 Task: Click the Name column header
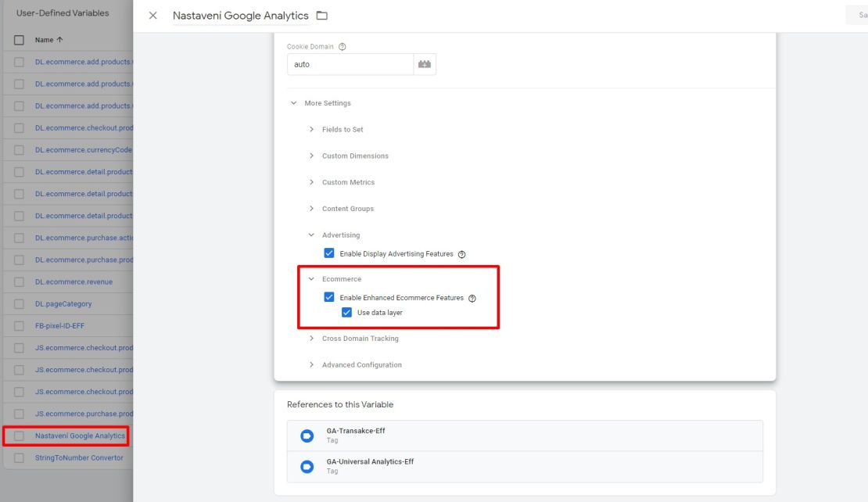coord(45,40)
